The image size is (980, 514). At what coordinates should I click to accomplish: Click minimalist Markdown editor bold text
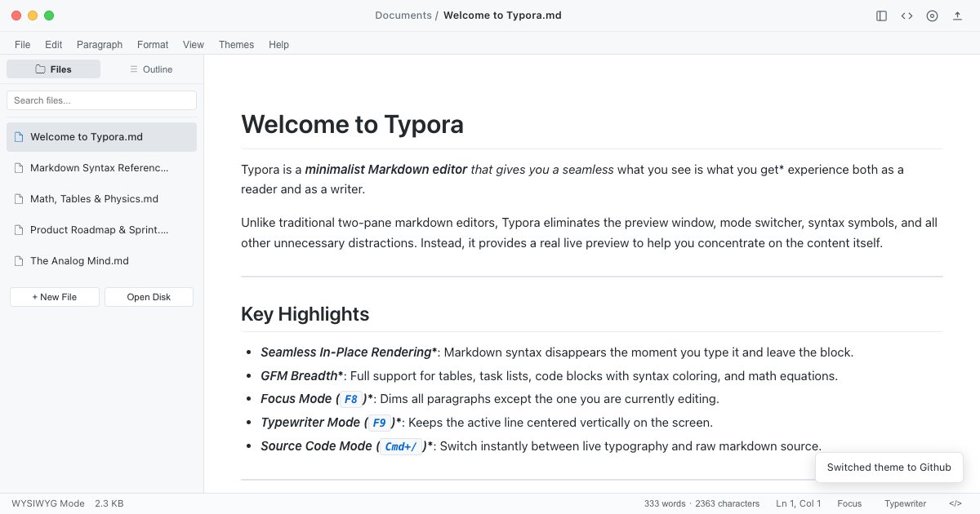point(386,170)
